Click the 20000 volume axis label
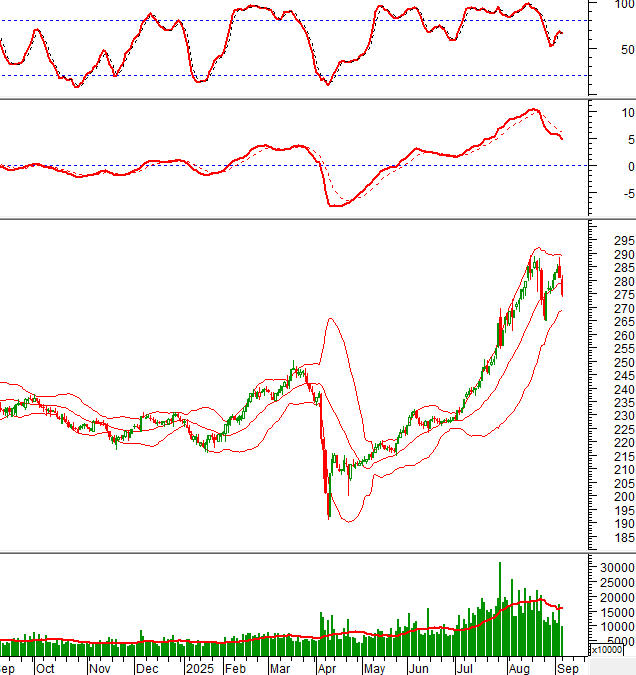 pyautogui.click(x=617, y=598)
